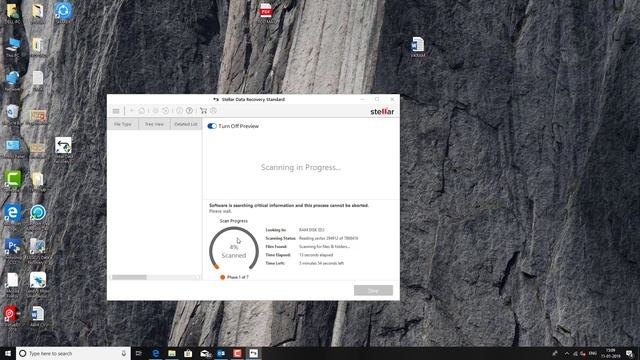
Task: Click the microphone icon in search box
Action: (x=124, y=353)
